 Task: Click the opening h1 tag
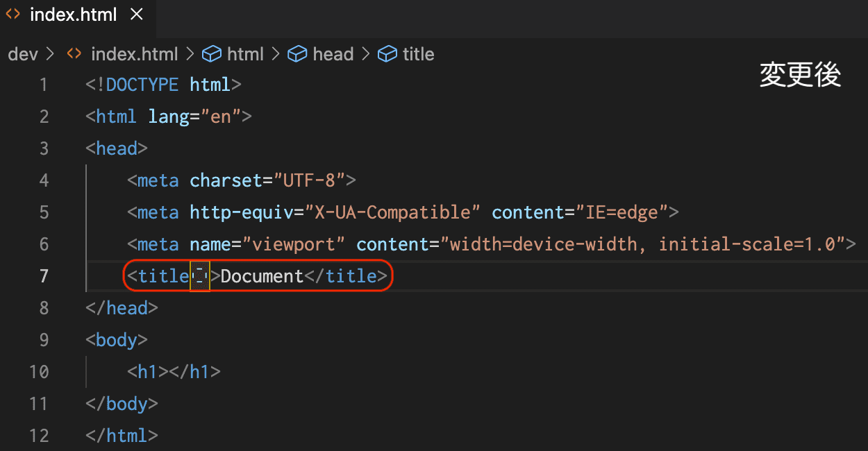pos(148,372)
